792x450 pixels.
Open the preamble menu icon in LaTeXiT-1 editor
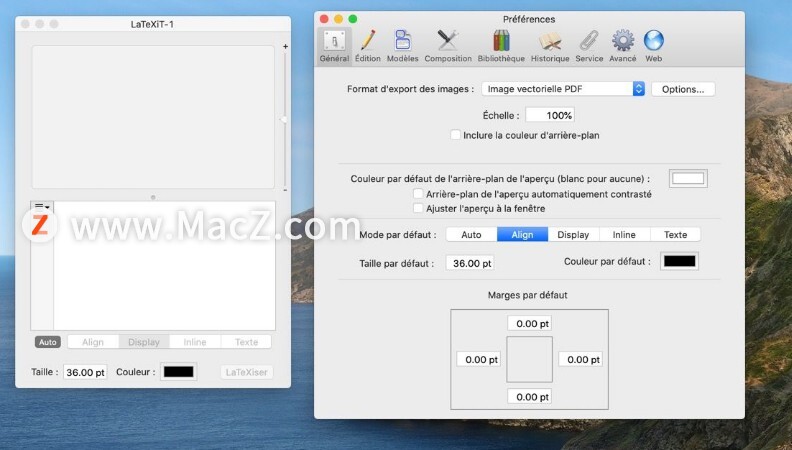pyautogui.click(x=42, y=207)
